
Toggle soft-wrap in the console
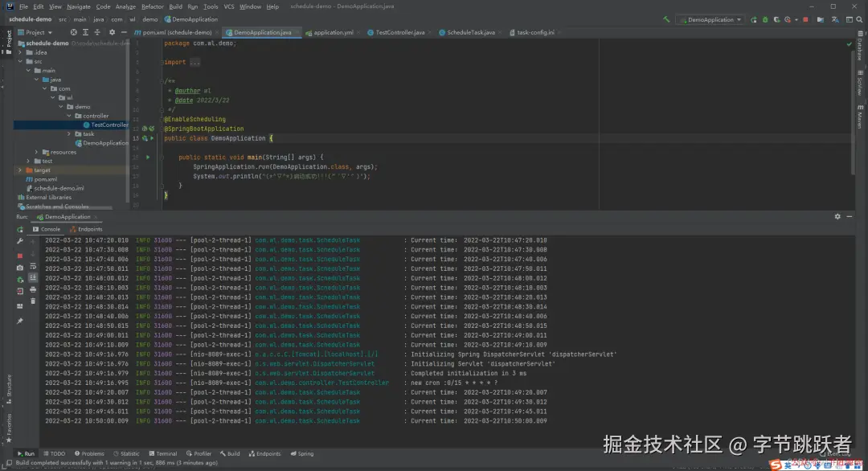click(x=33, y=264)
